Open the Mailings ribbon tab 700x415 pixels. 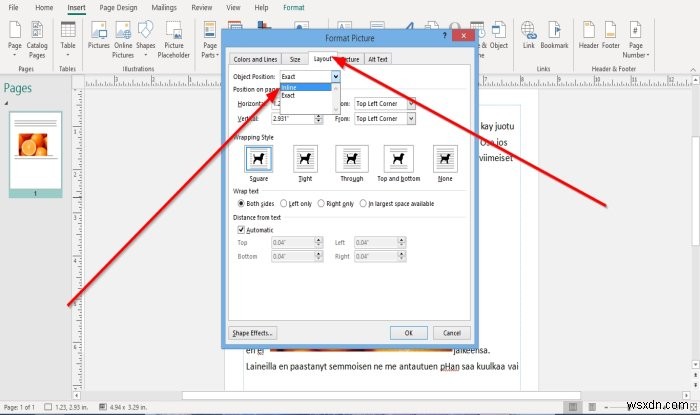(x=164, y=8)
